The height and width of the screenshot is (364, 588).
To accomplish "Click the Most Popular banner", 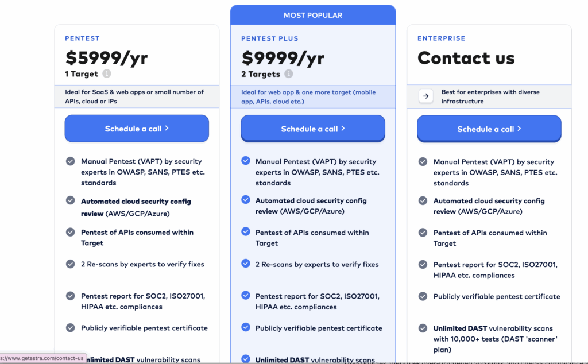I will point(313,16).
